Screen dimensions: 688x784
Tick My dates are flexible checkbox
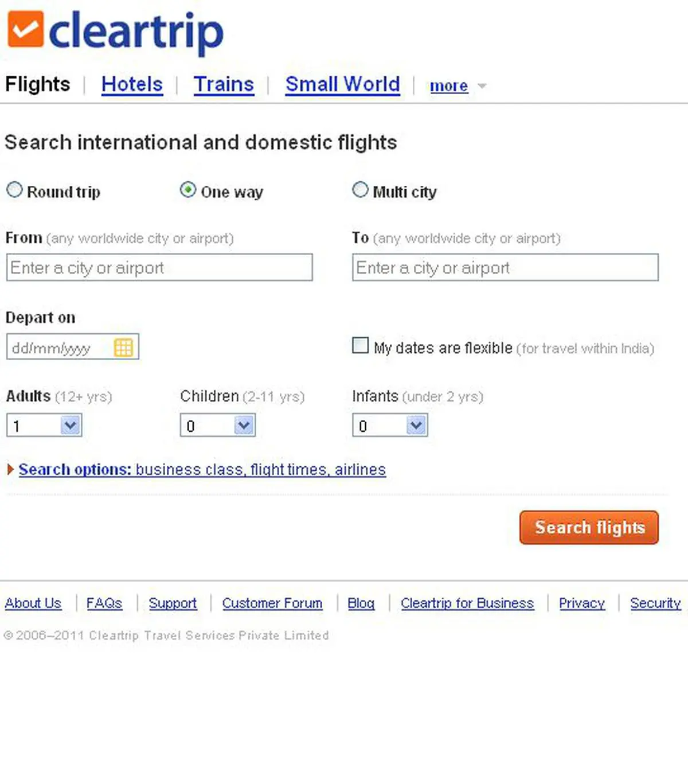tap(360, 345)
